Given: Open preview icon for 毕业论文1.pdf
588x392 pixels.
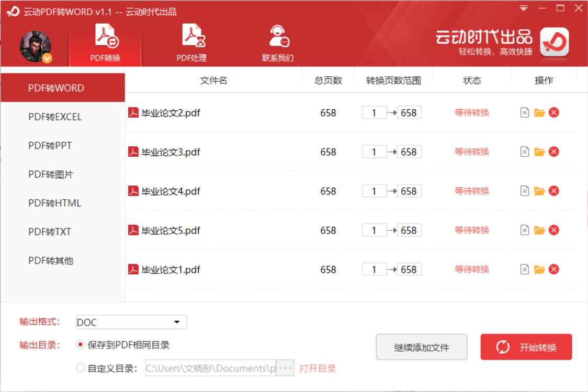Looking at the screenshot, I should 525,269.
